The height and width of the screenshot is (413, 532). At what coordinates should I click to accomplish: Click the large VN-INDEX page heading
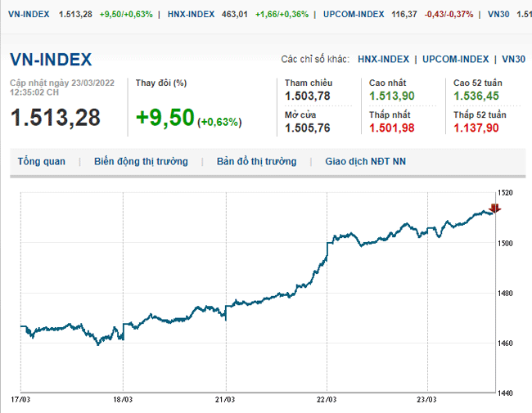click(x=51, y=59)
